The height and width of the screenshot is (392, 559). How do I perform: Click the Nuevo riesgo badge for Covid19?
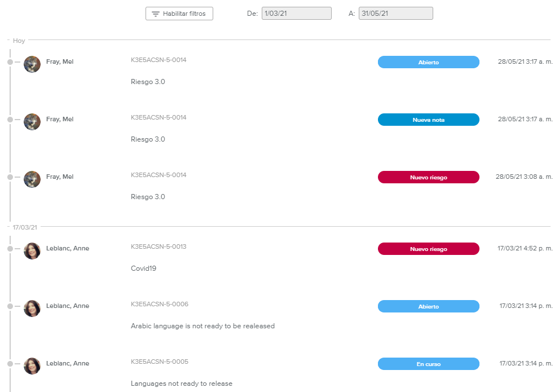click(x=428, y=249)
